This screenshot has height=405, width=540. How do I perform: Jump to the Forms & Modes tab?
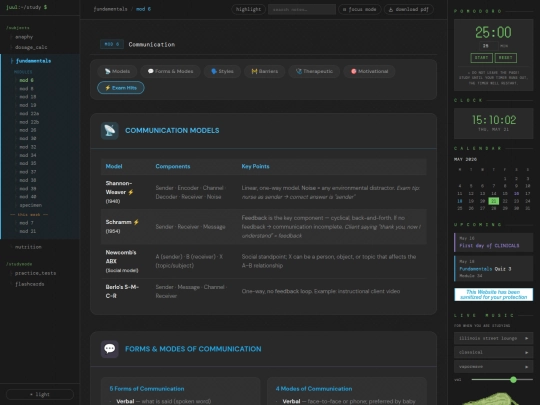click(x=170, y=71)
